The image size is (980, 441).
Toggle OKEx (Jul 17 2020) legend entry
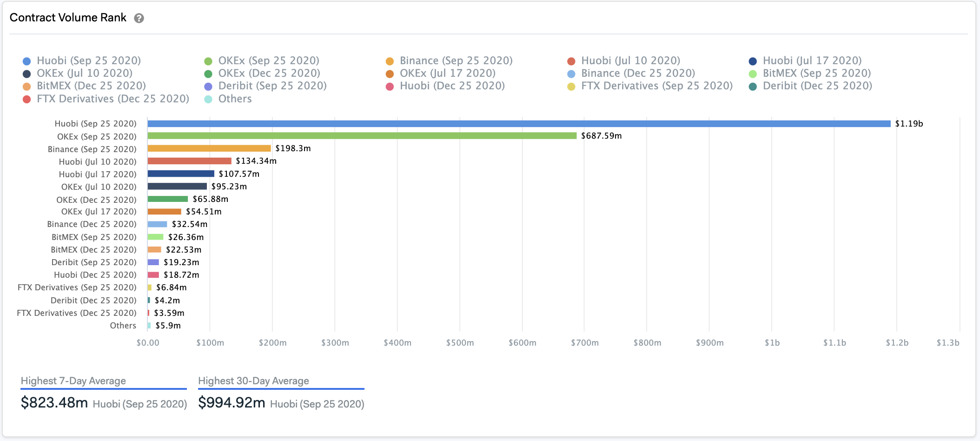[x=441, y=73]
